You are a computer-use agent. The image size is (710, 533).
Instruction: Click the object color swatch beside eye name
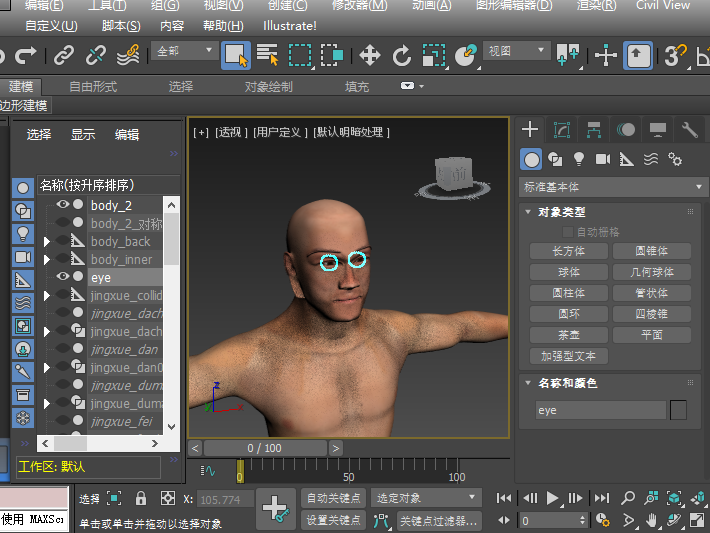pos(678,410)
